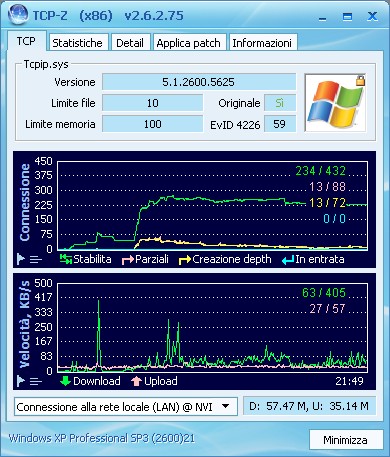The image size is (390, 457).
Task: Toggle the In entrata blue arrow icon
Action: point(288,260)
